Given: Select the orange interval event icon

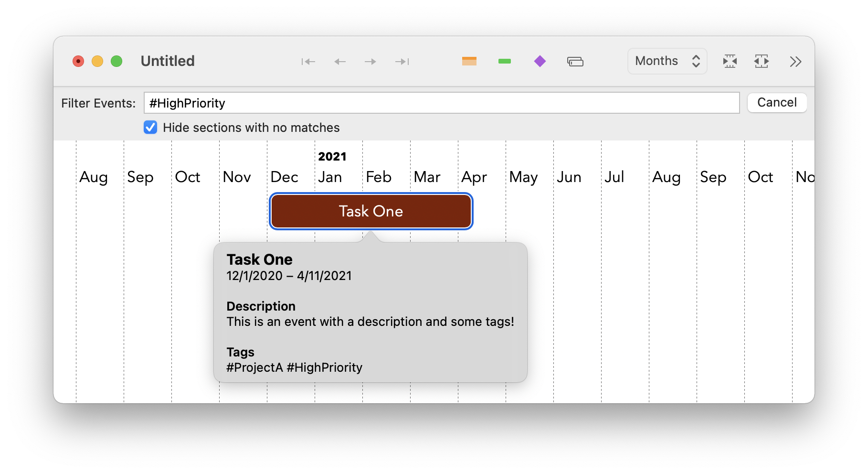Looking at the screenshot, I should (469, 61).
